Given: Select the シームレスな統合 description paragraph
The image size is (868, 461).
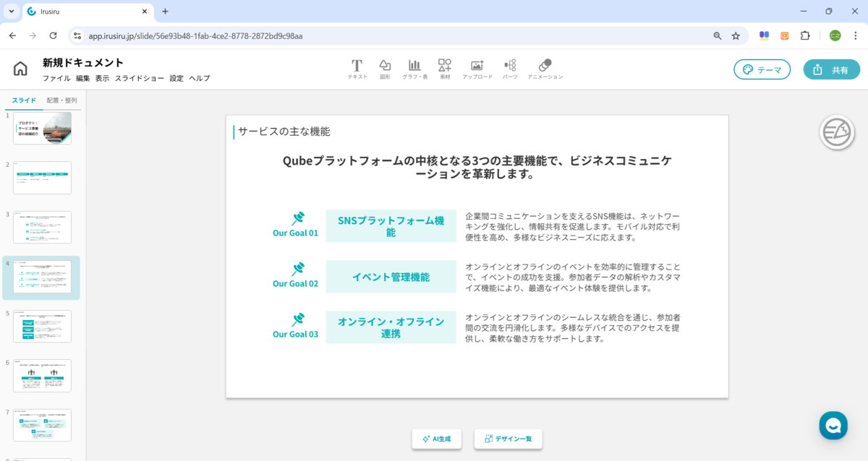Looking at the screenshot, I should click(573, 327).
